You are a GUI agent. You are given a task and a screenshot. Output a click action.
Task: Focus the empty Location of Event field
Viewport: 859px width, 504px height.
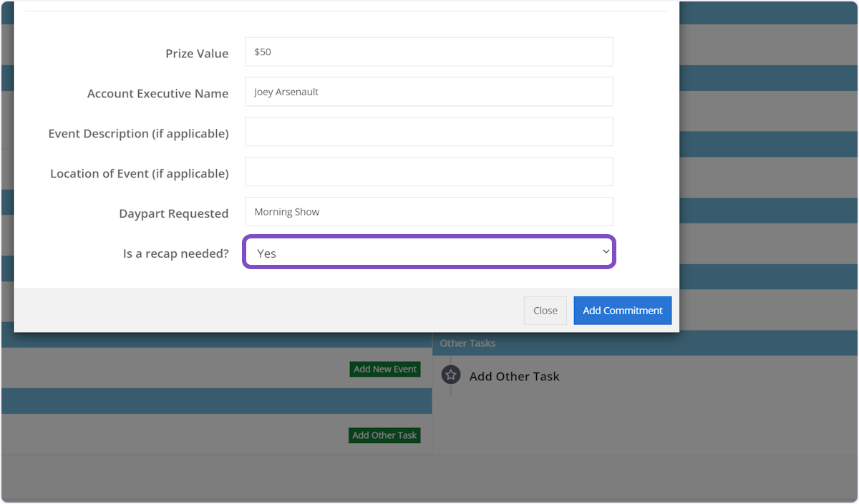click(428, 173)
